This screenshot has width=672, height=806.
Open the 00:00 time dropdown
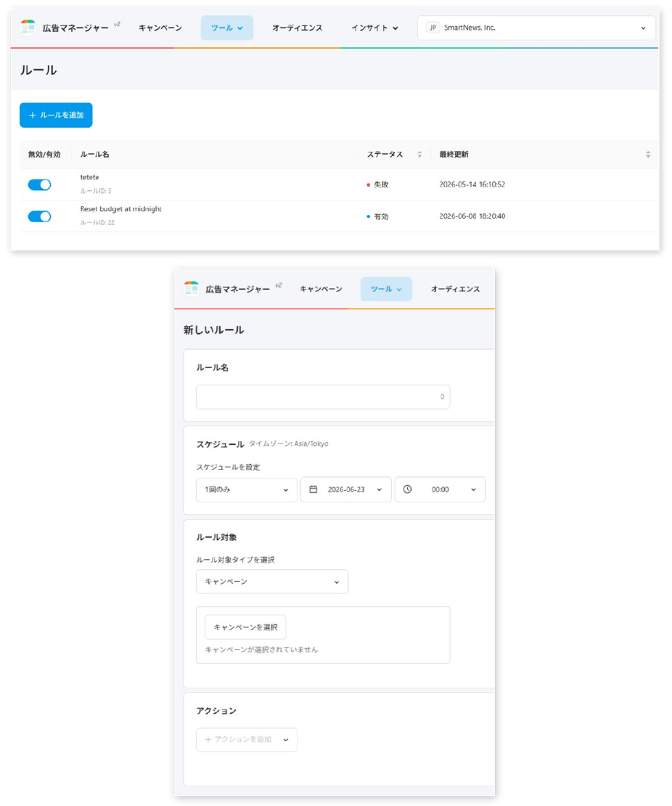[x=440, y=489]
